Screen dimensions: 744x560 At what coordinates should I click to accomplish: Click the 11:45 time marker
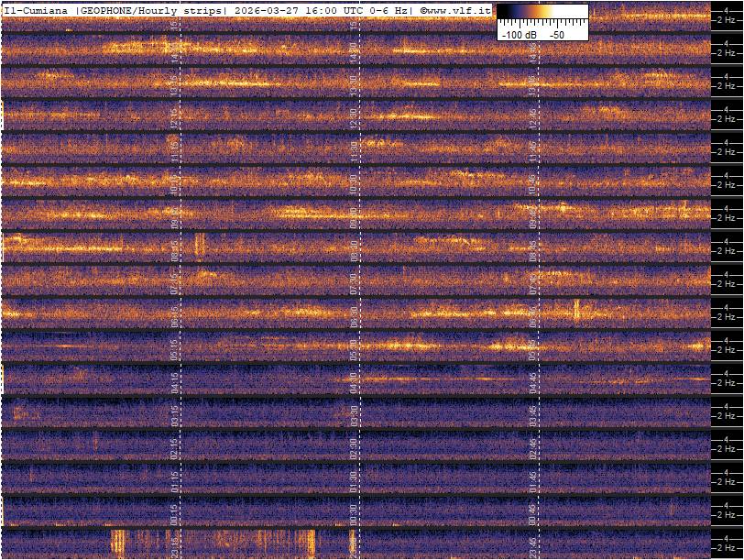click(x=532, y=150)
